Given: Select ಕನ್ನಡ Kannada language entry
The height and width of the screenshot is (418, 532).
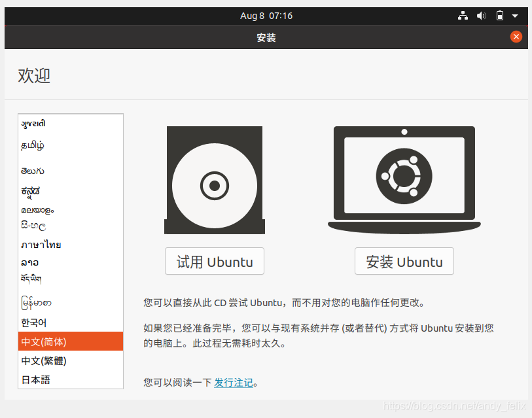Looking at the screenshot, I should pos(71,192).
